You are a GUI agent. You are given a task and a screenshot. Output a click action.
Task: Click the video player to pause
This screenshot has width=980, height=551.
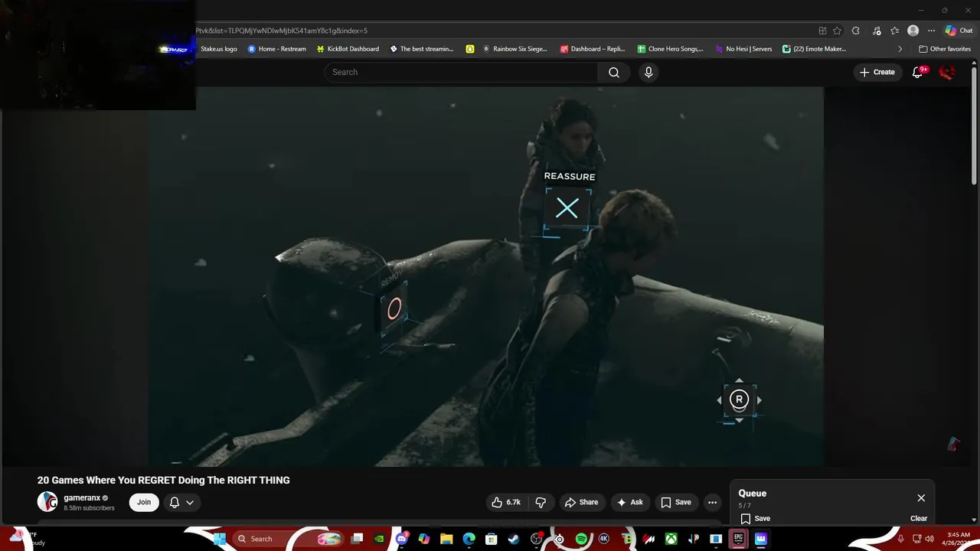coord(487,276)
